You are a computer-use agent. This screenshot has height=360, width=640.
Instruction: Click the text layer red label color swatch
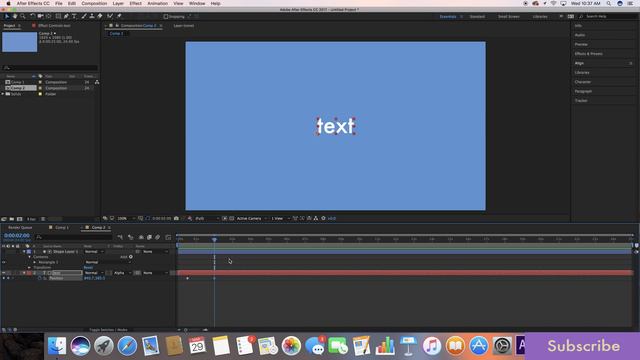coord(29,273)
